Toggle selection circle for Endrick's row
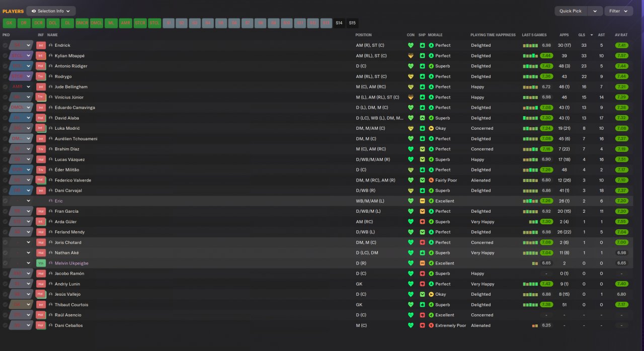 point(5,45)
